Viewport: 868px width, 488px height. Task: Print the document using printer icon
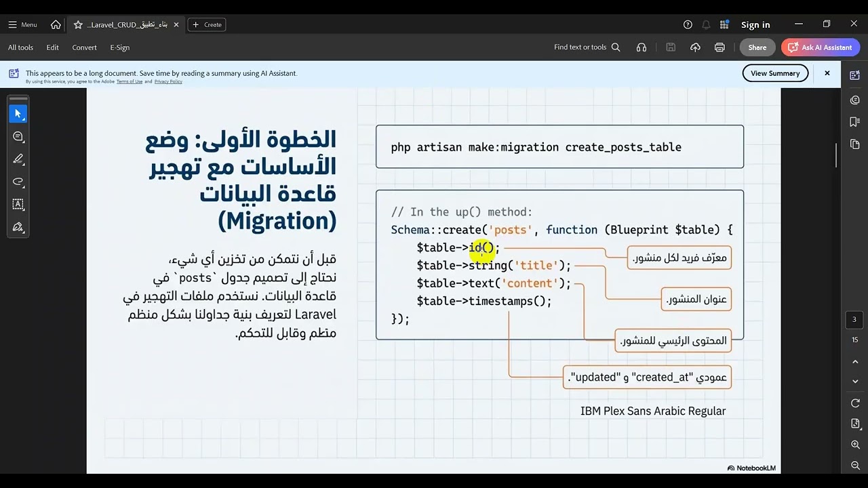coord(719,47)
